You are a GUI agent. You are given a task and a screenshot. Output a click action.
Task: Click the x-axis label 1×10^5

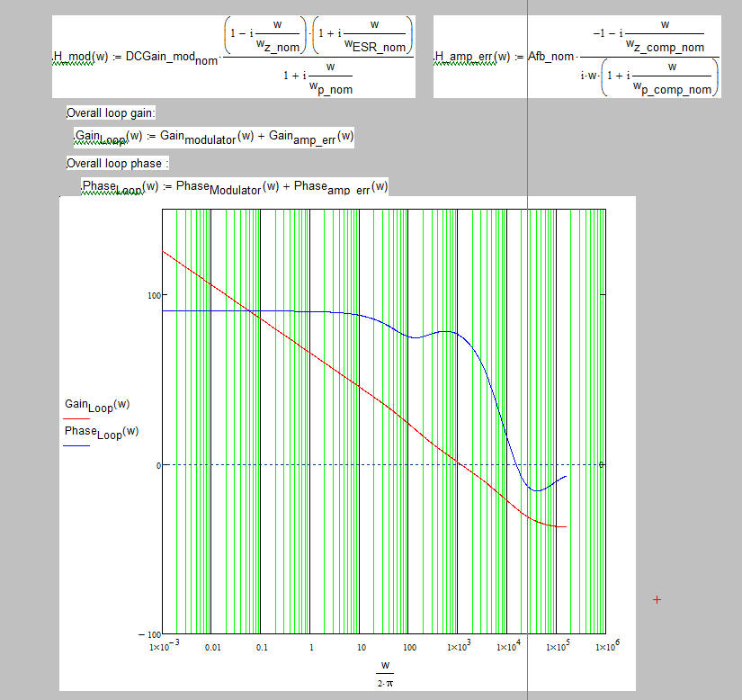point(558,646)
